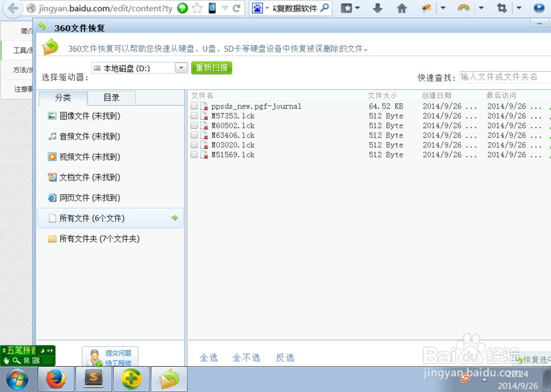Bookmark page with the star icon
Image resolution: width=551 pixels, height=392 pixels.
click(197, 8)
